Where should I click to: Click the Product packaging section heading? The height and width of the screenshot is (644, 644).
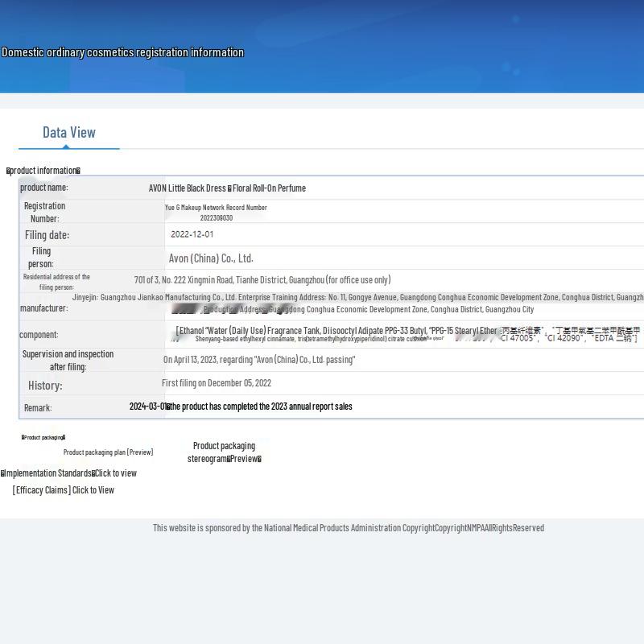tap(43, 437)
